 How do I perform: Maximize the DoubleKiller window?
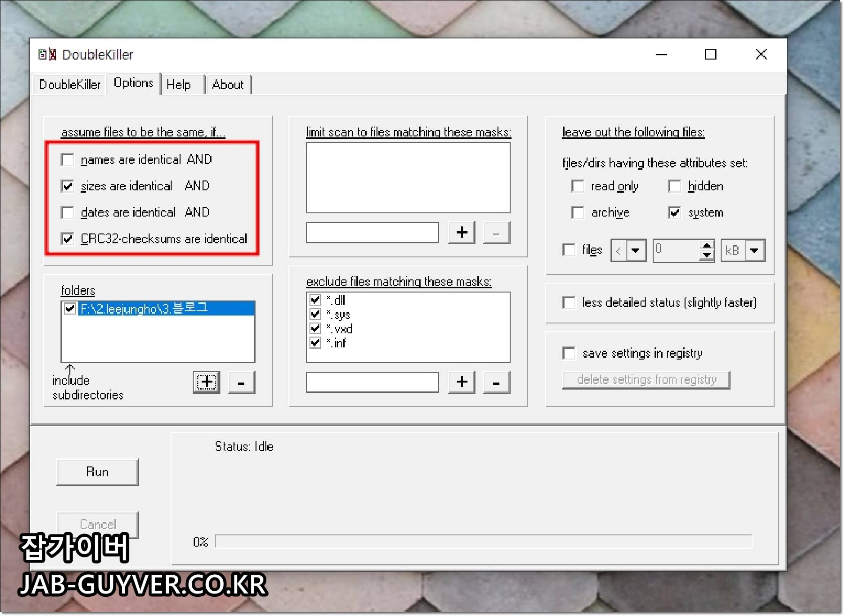click(x=711, y=54)
